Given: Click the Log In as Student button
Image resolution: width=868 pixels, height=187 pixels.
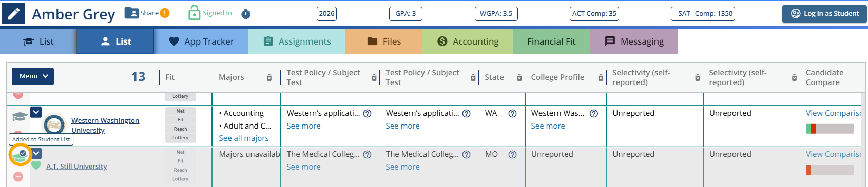Looking at the screenshot, I should 824,14.
